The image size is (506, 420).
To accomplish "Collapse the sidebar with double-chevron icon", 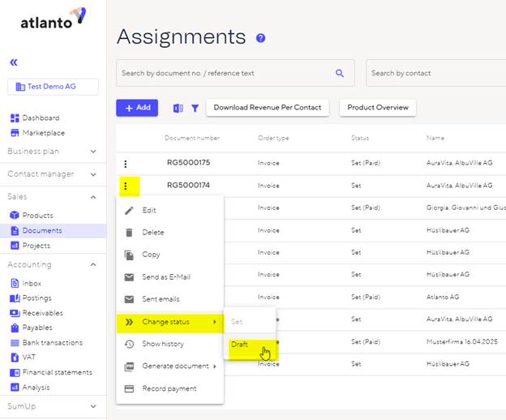I will pyautogui.click(x=13, y=62).
